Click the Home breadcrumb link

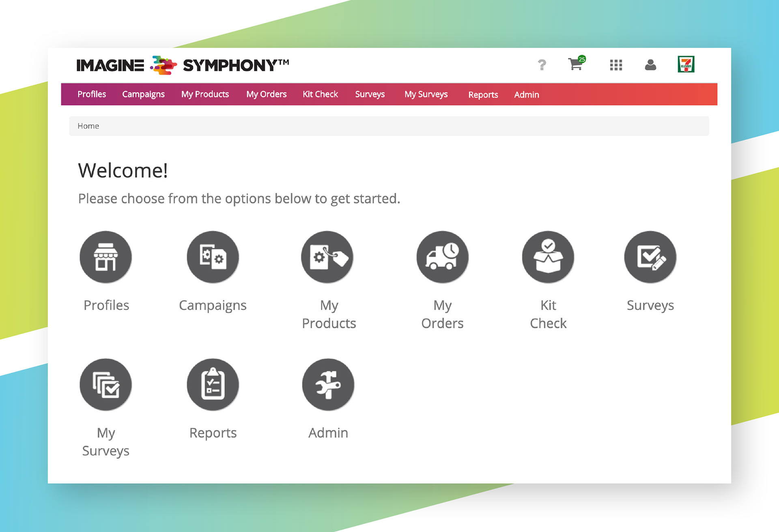pyautogui.click(x=88, y=126)
